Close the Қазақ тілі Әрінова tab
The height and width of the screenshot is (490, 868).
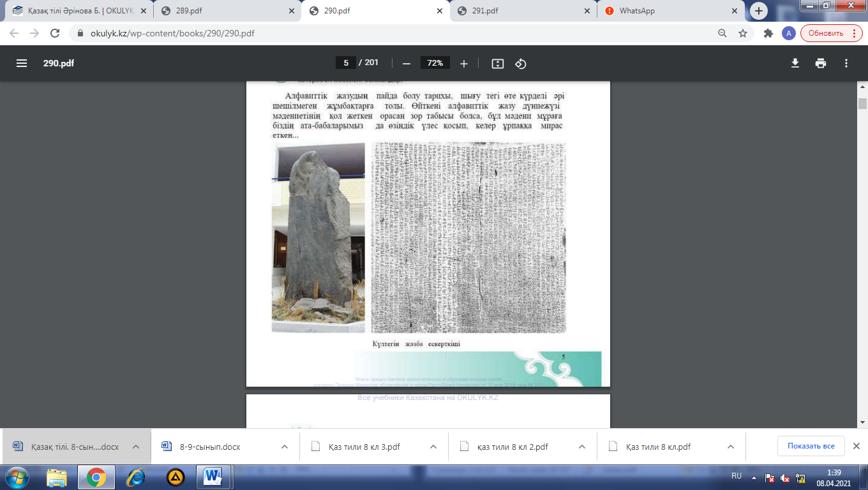click(x=145, y=11)
